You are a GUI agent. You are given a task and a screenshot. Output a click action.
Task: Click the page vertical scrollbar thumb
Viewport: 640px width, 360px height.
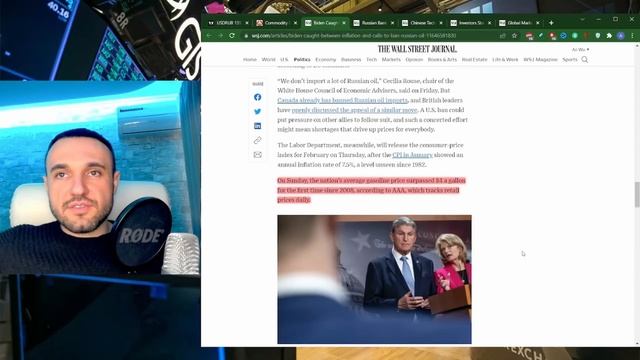click(637, 195)
